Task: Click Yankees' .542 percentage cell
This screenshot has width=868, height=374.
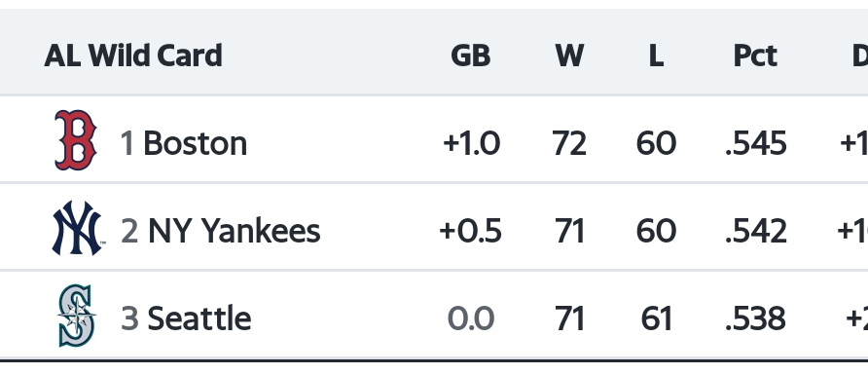Action: 756,231
